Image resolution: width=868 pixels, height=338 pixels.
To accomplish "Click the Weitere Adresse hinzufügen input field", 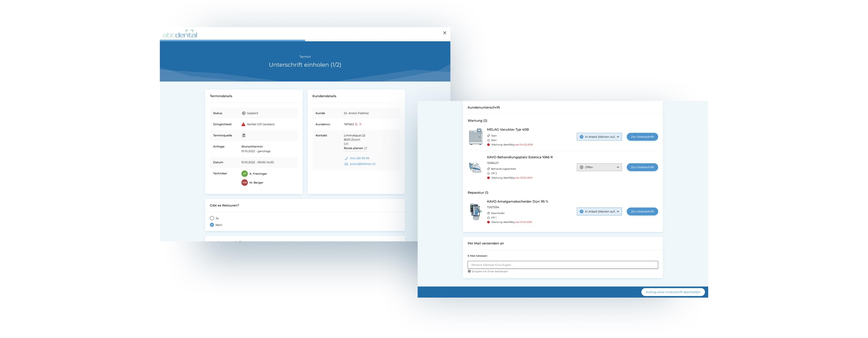I will point(562,265).
